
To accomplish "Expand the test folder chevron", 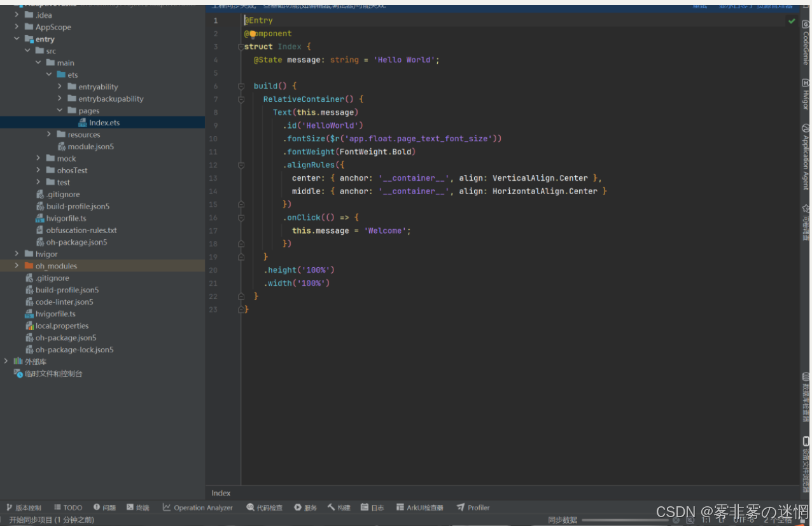I will [x=39, y=182].
